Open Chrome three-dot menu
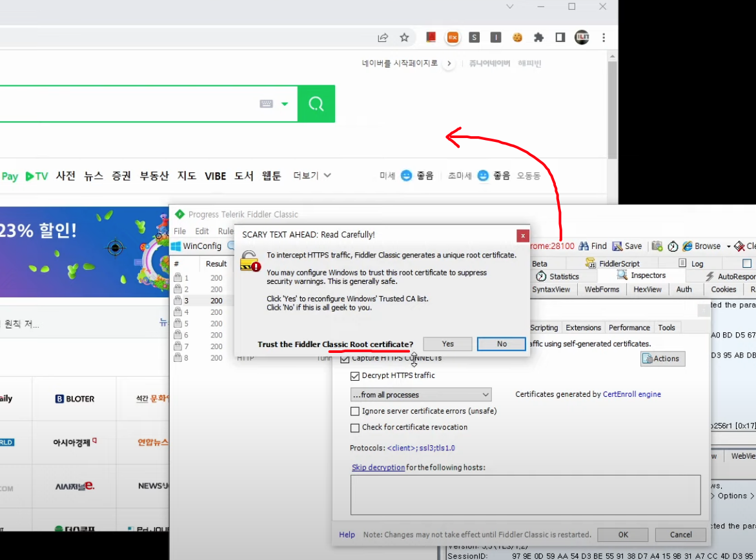 [604, 37]
